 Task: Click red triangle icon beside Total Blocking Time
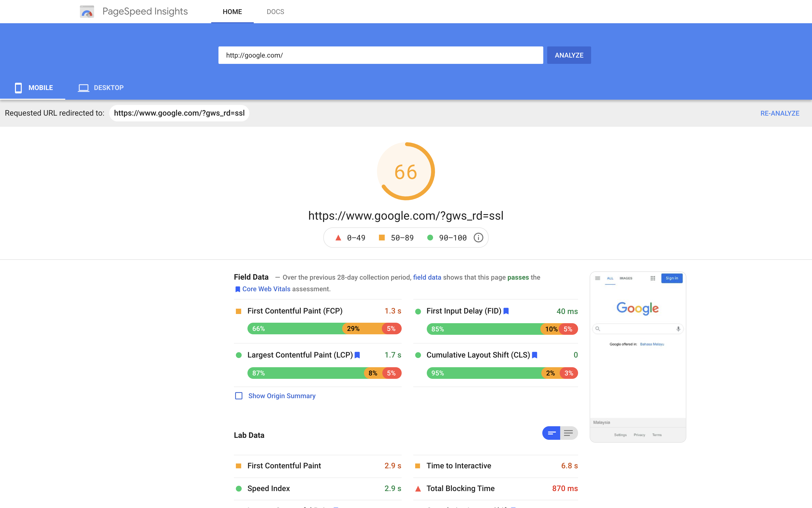pyautogui.click(x=418, y=488)
